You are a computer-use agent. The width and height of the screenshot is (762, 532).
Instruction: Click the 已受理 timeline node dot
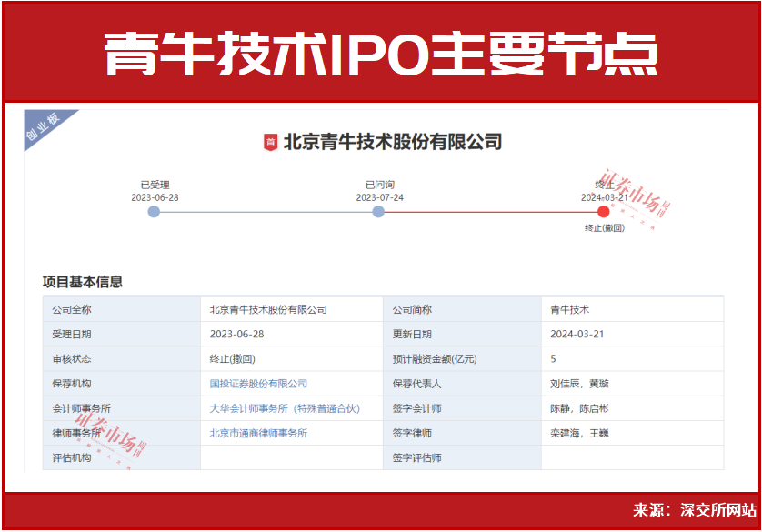click(x=154, y=211)
